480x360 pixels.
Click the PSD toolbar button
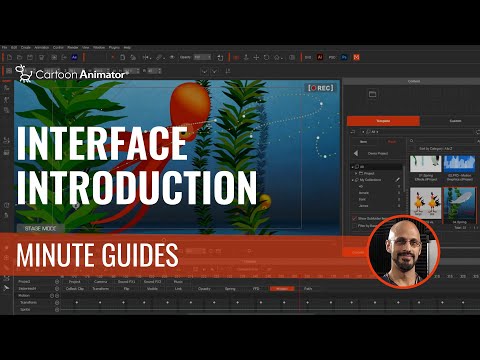pos(332,57)
